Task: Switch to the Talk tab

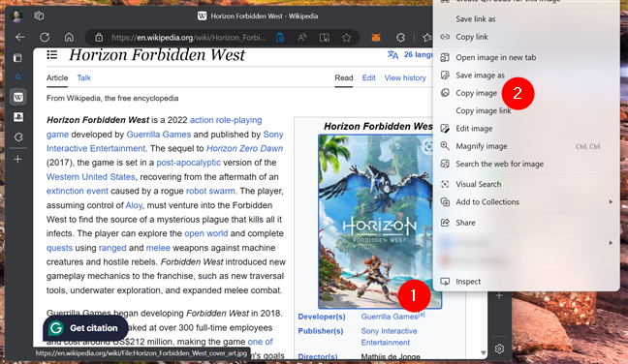Action: [x=83, y=77]
